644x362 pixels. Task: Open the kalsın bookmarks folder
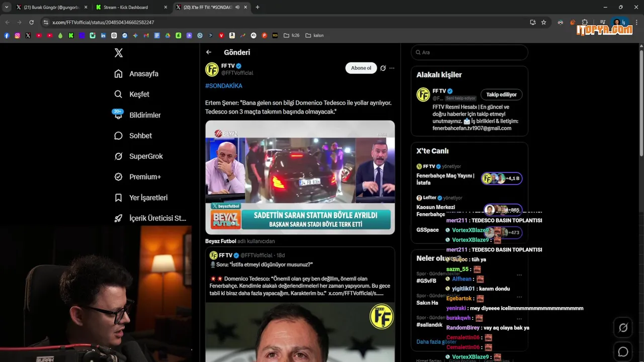point(314,35)
